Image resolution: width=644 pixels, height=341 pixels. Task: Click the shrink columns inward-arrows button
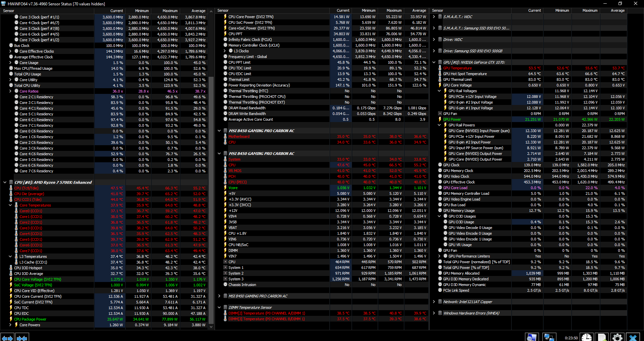[x=22, y=338]
